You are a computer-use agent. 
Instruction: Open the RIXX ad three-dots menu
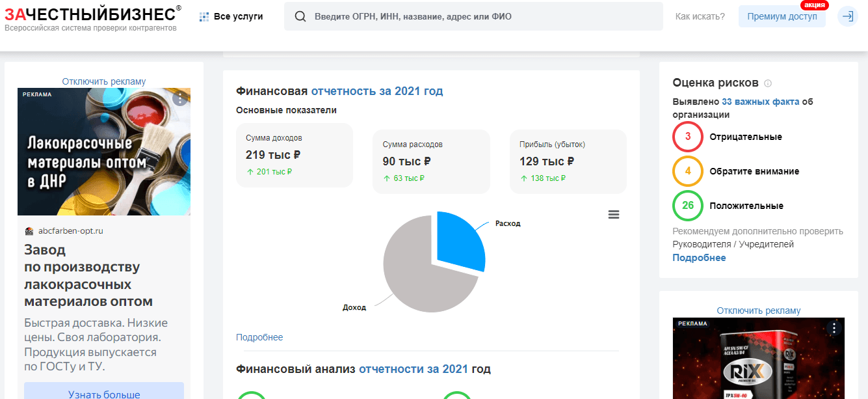[x=834, y=328]
